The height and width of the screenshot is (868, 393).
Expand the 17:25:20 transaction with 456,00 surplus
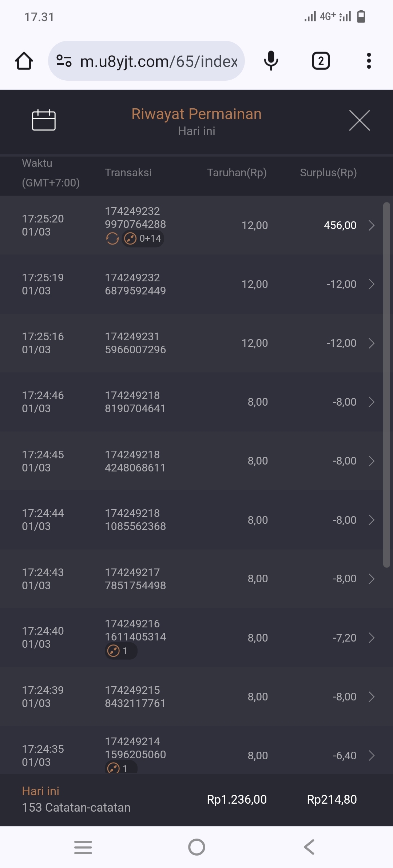[371, 225]
